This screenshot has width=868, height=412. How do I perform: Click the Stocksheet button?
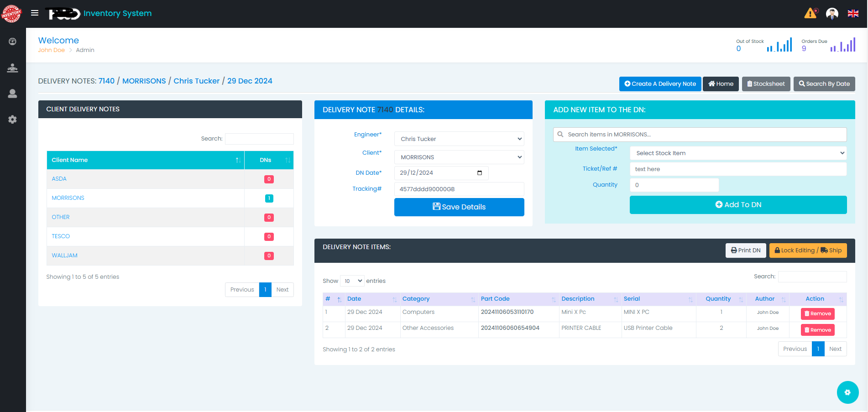(766, 84)
